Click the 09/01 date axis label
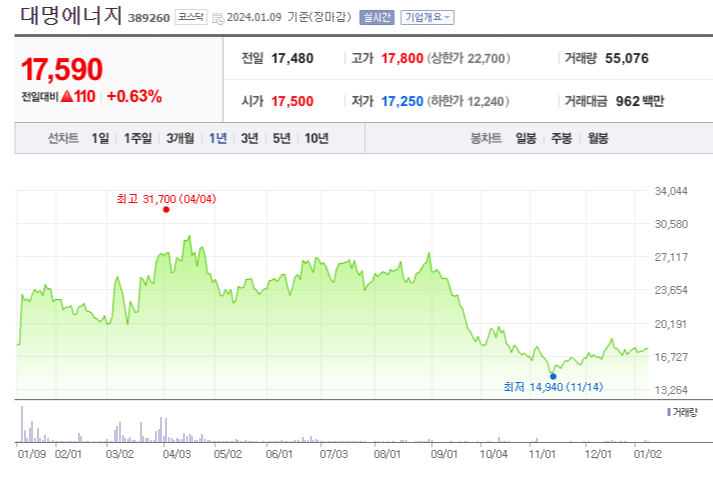713x483 pixels. pyautogui.click(x=444, y=454)
